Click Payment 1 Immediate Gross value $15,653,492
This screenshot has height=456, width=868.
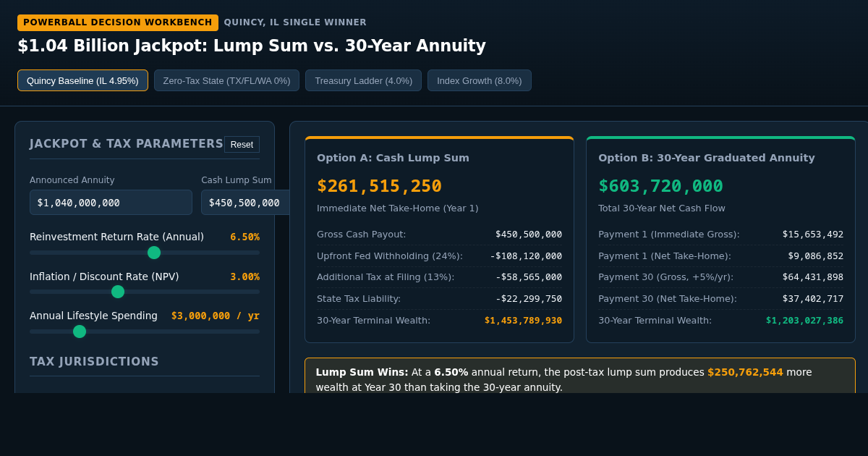pos(813,235)
